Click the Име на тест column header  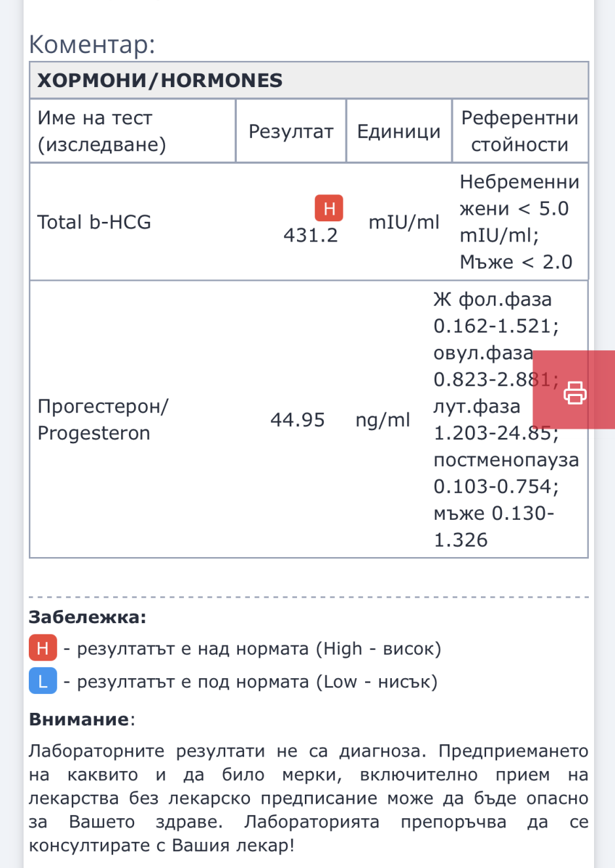pyautogui.click(x=133, y=131)
